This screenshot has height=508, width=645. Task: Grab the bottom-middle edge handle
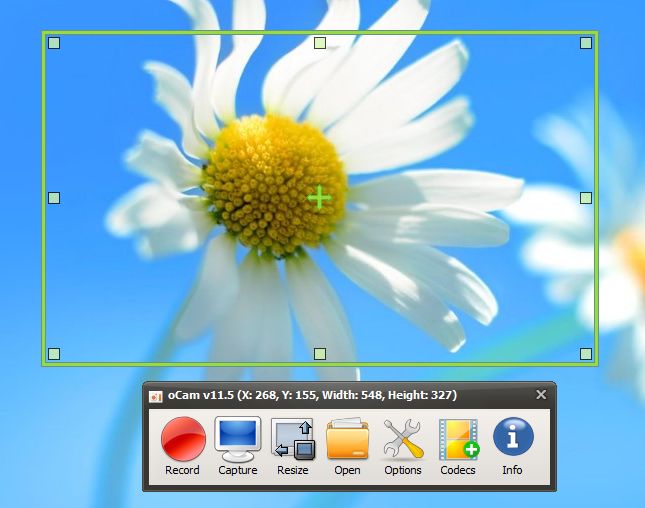(320, 353)
